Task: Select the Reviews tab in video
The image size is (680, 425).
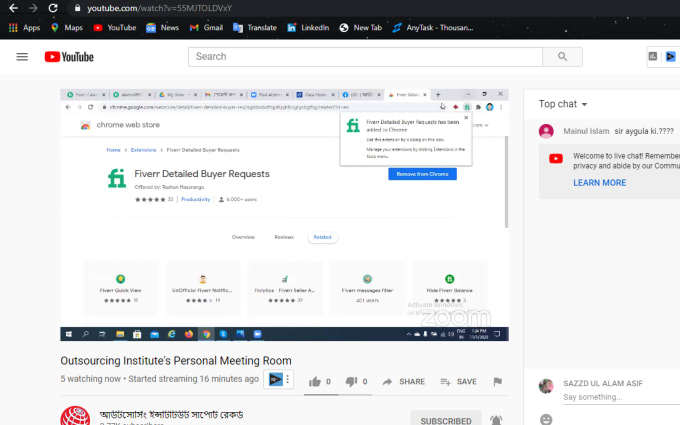Action: [284, 237]
